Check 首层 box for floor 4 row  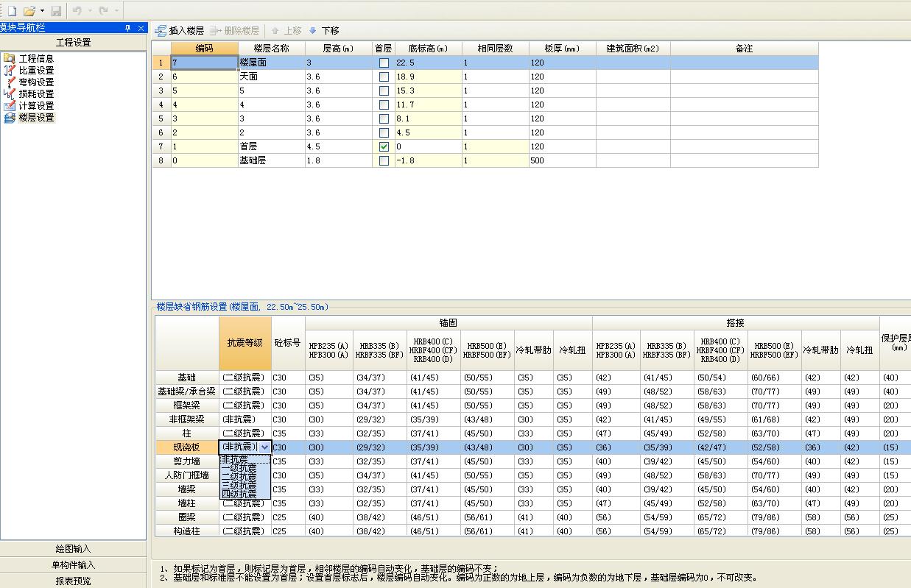click(384, 105)
